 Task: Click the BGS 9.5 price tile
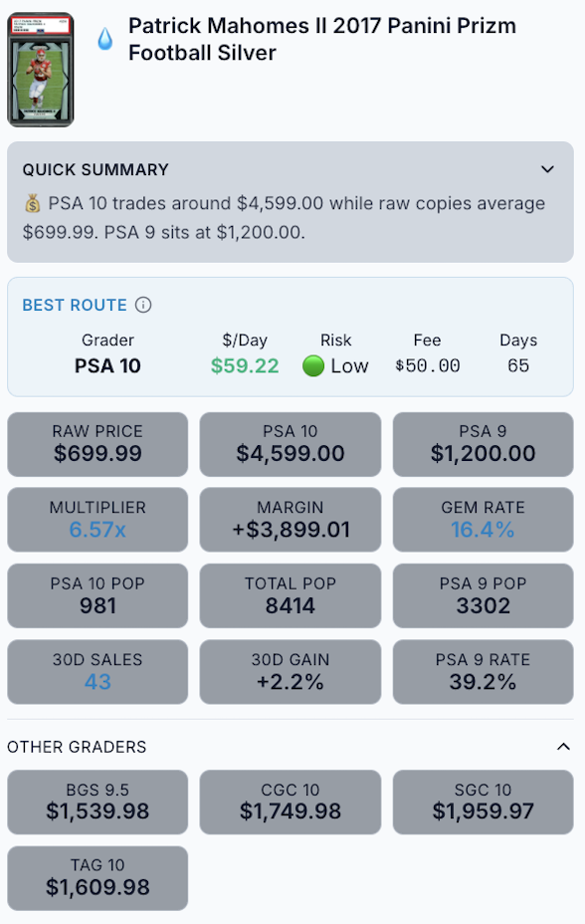[x=97, y=802]
